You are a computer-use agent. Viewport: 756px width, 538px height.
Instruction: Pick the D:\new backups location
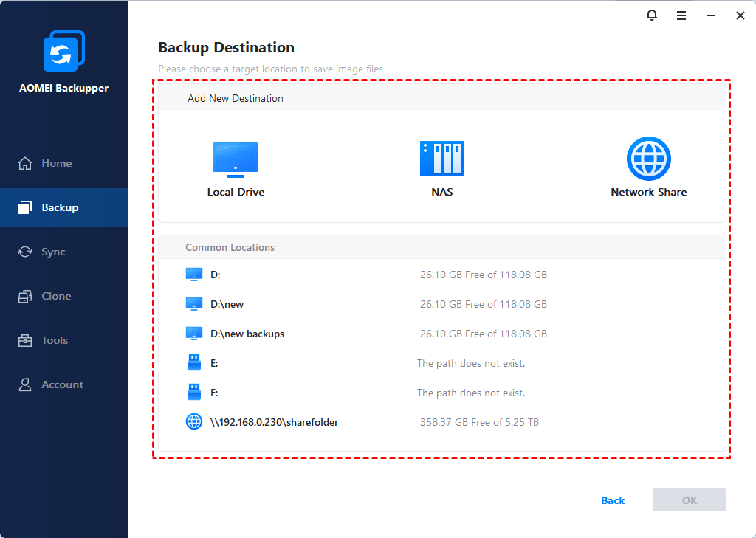247,334
